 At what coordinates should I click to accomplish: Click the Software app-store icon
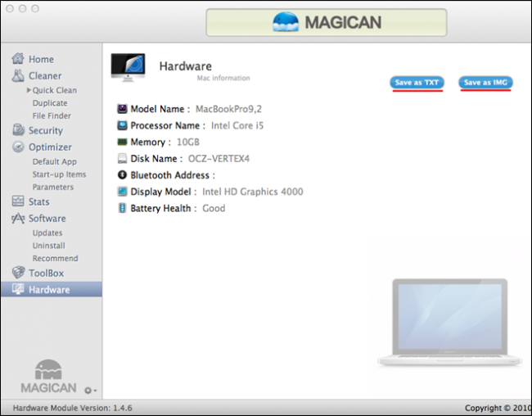point(18,218)
